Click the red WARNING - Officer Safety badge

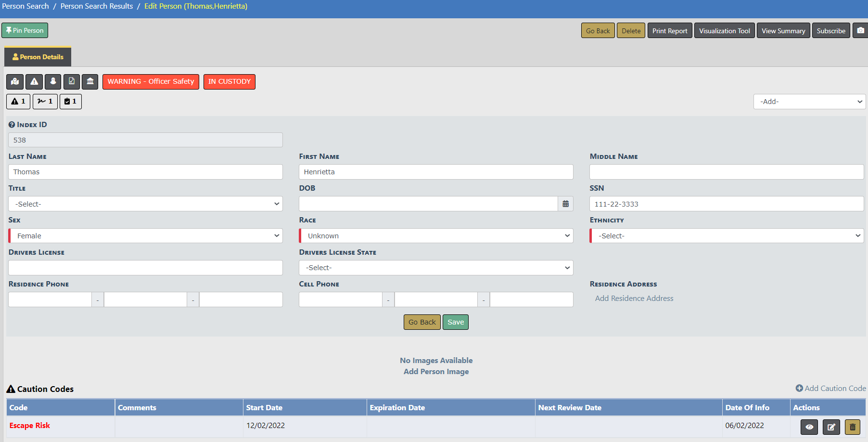[x=151, y=82]
